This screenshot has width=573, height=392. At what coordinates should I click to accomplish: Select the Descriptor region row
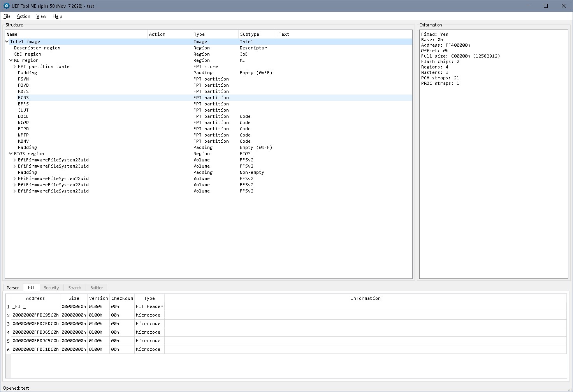[209, 48]
